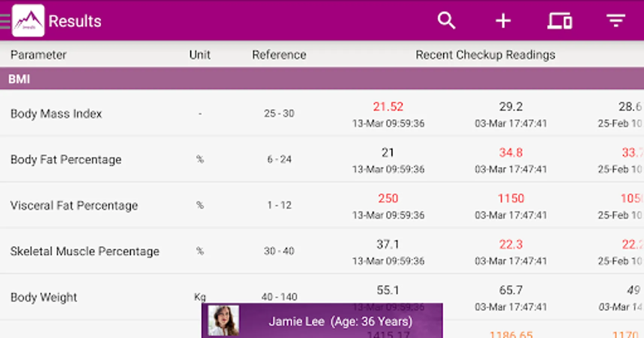644x338 pixels.
Task: Click the app logo icon
Action: click(x=28, y=21)
